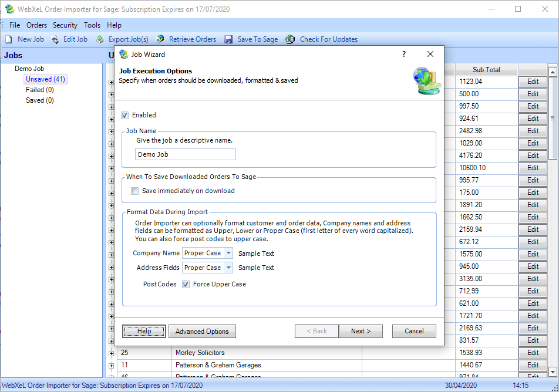Click the 3135.00 subtotal value
The height and width of the screenshot is (392, 559).
pyautogui.click(x=470, y=279)
